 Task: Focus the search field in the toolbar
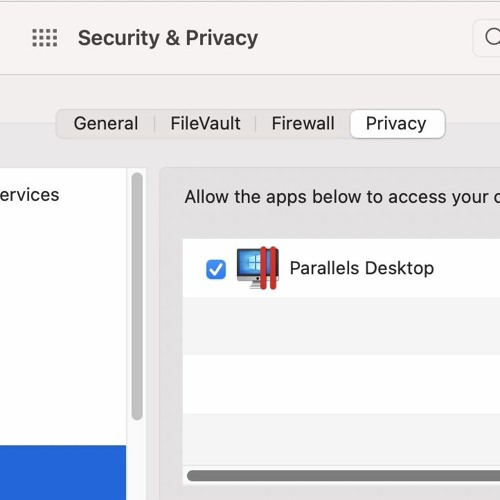(x=487, y=38)
